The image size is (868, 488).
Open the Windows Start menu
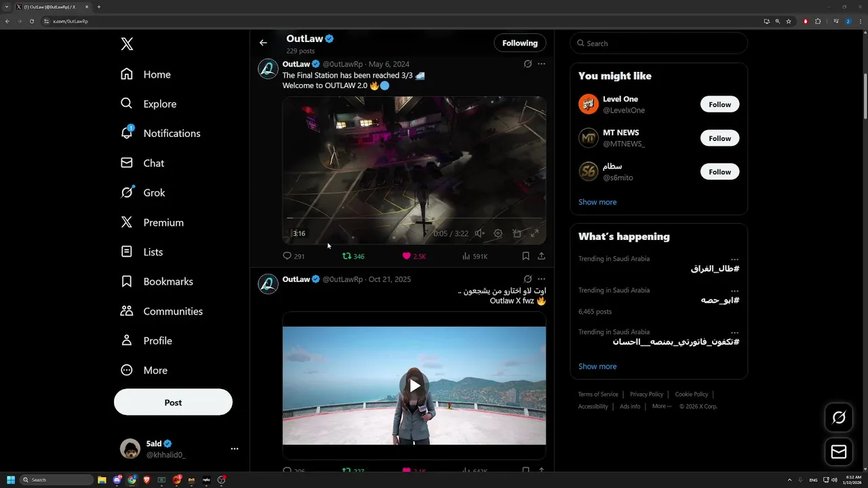click(x=11, y=480)
